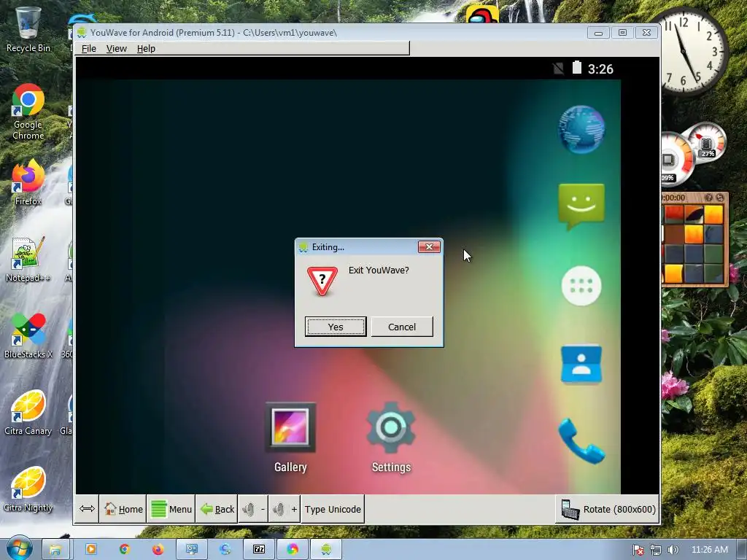The image size is (747, 560).
Task: Click the Android clock showing 3:26
Action: click(x=600, y=69)
